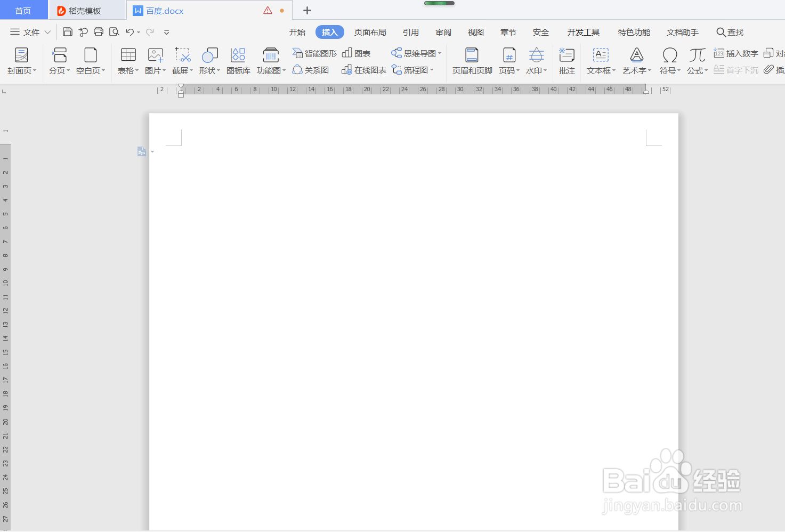This screenshot has width=785, height=532.
Task: Insert a 图表 chart
Action: point(356,53)
